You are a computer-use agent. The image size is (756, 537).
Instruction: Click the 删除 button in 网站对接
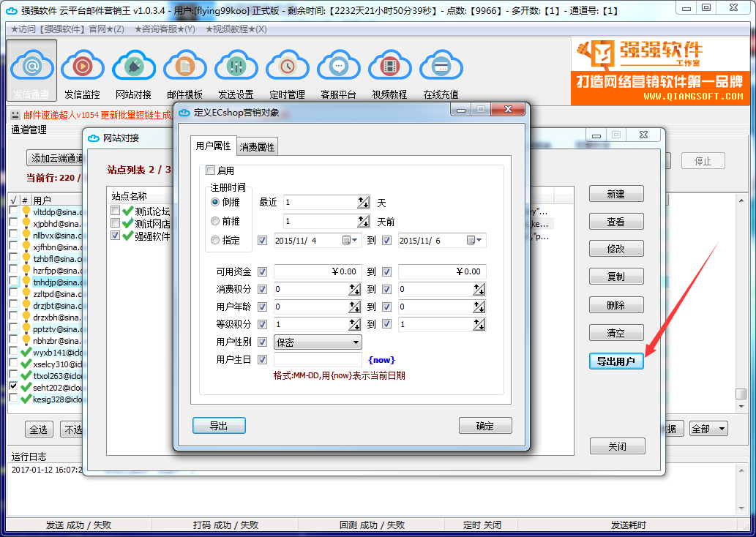(x=616, y=305)
